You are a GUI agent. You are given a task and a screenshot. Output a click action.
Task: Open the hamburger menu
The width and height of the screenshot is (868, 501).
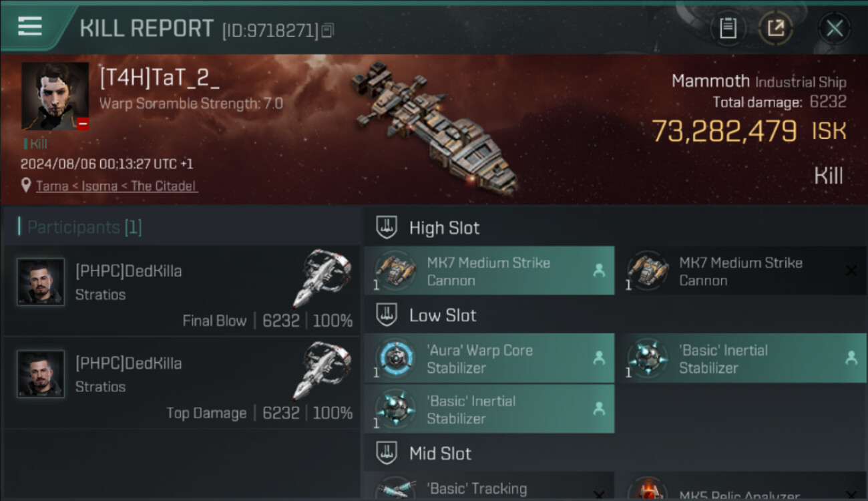point(30,26)
